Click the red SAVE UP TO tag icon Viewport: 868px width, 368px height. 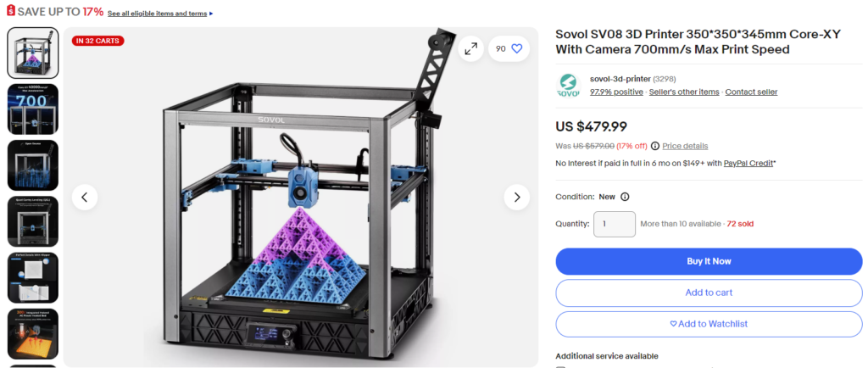point(10,11)
